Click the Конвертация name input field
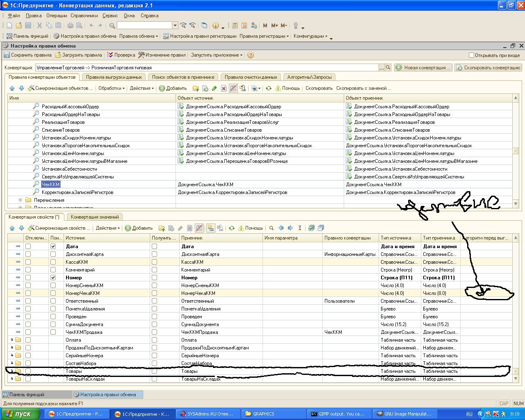Screen dimensions: 525x420 tap(207, 68)
